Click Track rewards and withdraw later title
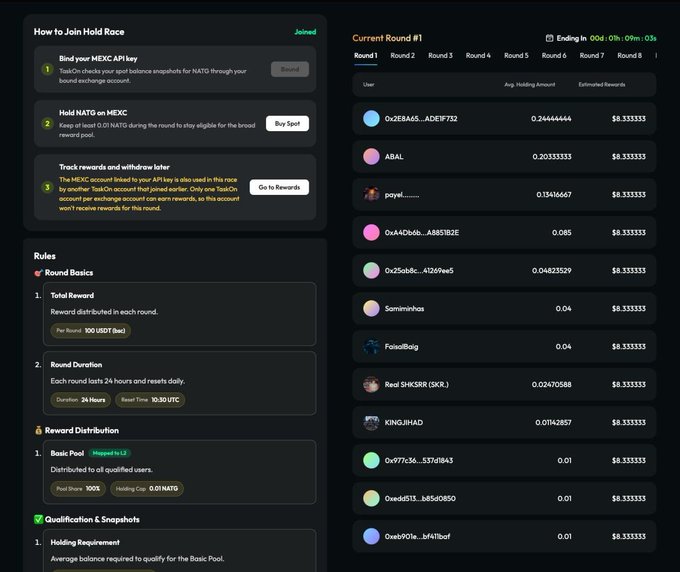The image size is (680, 572). point(114,167)
